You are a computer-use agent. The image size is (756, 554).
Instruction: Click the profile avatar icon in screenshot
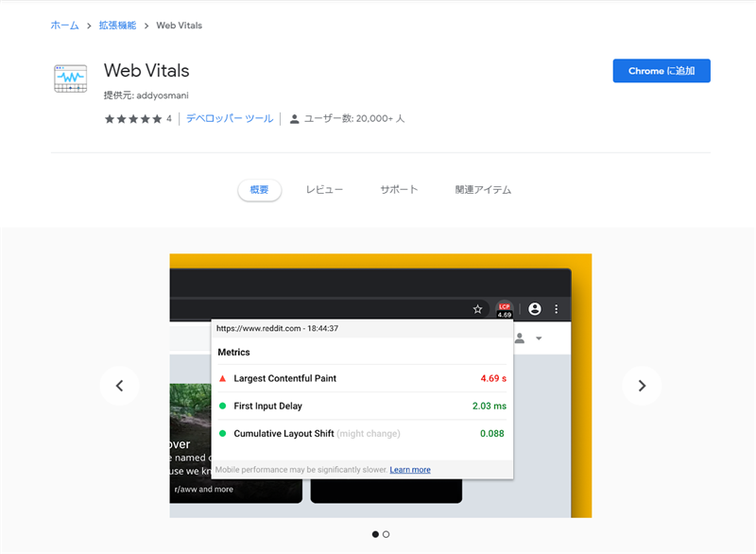tap(535, 309)
